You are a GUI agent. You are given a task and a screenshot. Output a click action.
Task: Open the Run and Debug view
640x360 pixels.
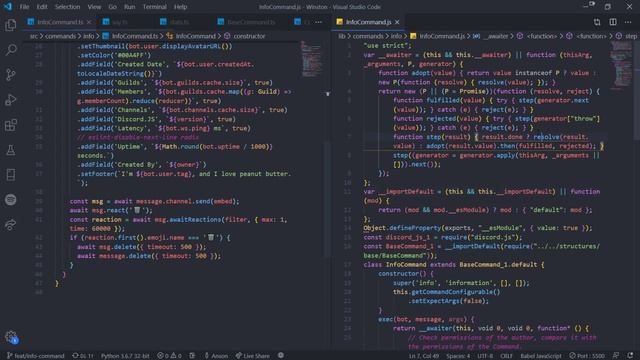click(x=11, y=100)
